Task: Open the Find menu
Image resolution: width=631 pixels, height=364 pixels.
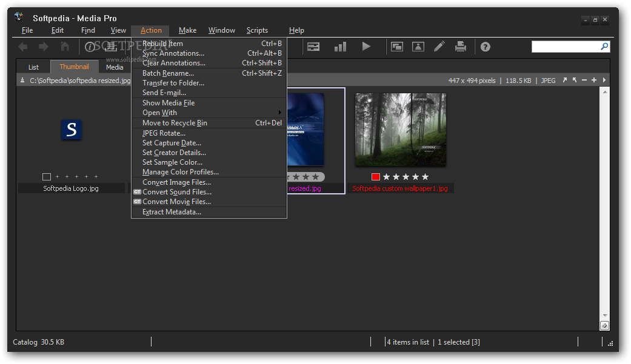Action: (88, 30)
